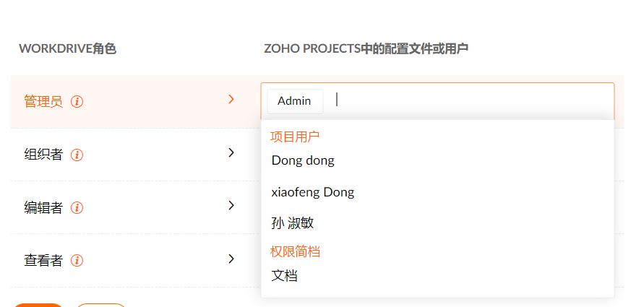
Task: Select the 管理员 role label
Action: pyautogui.click(x=43, y=102)
